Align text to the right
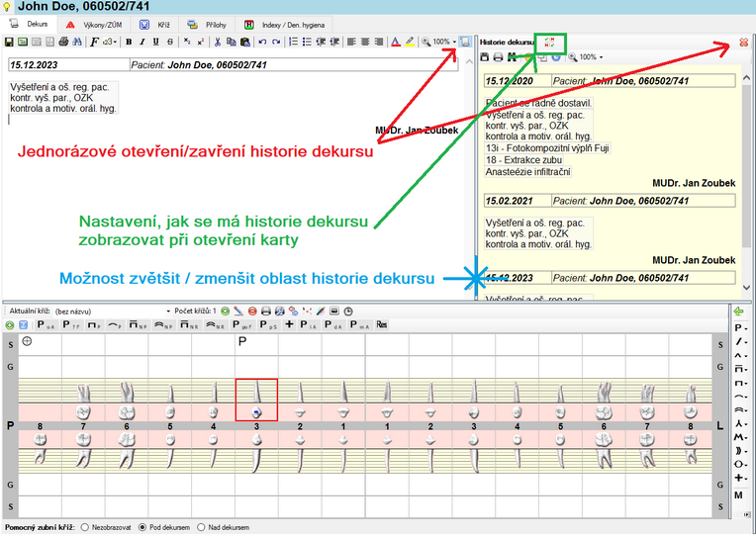 [x=379, y=42]
